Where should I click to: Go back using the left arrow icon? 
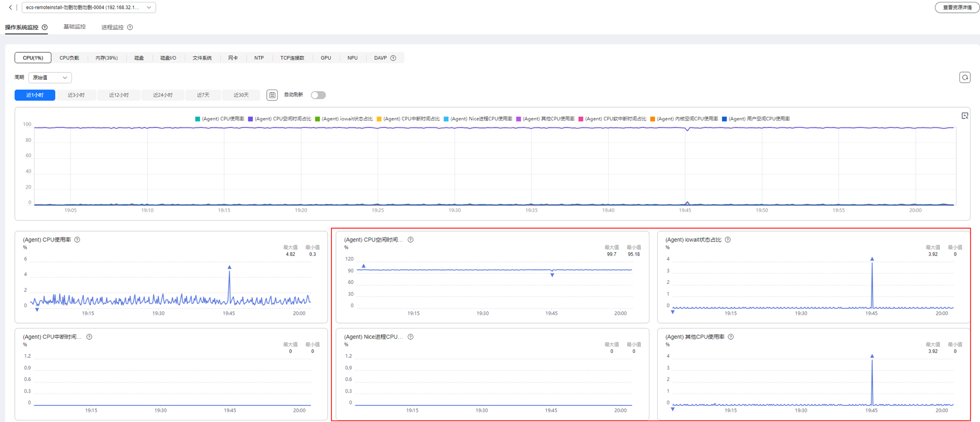coord(11,7)
